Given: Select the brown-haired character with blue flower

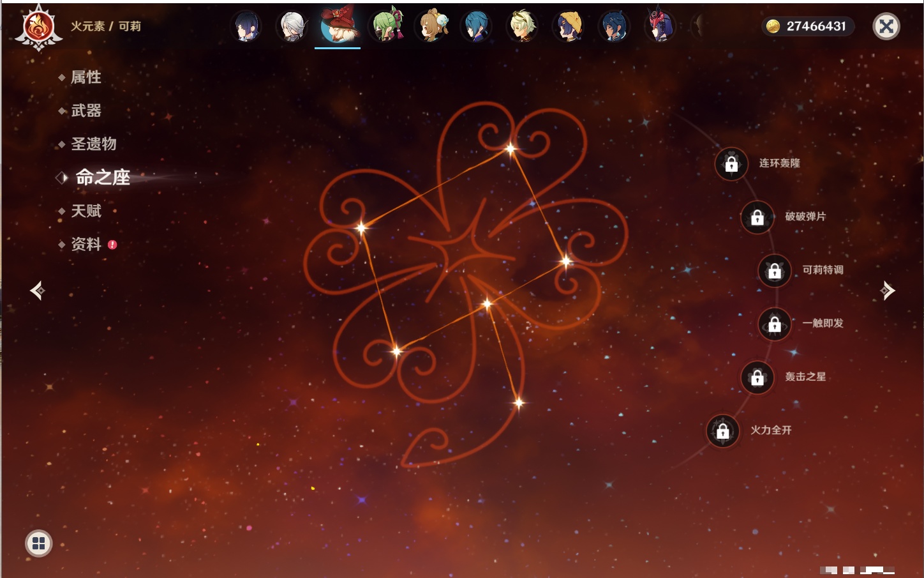Looking at the screenshot, I should (x=431, y=26).
